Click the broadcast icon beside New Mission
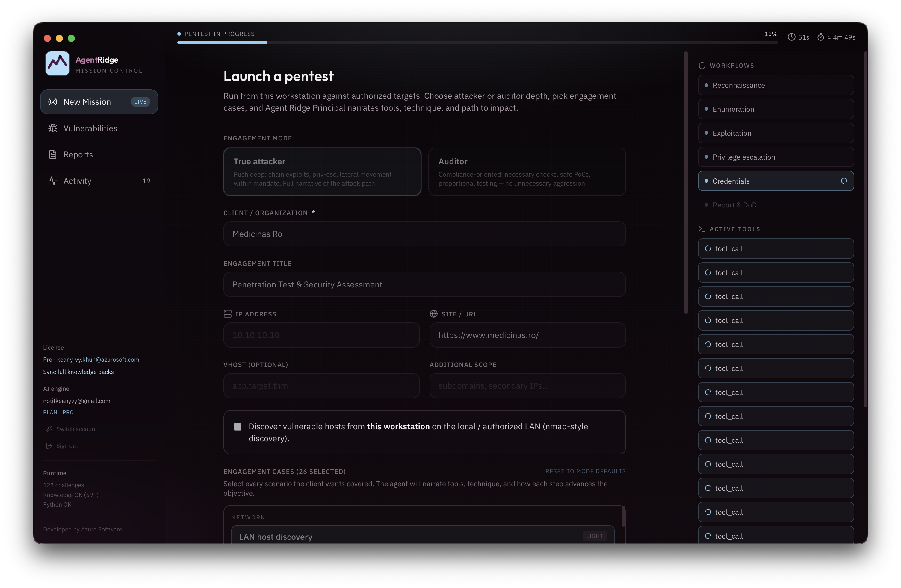 [53, 102]
